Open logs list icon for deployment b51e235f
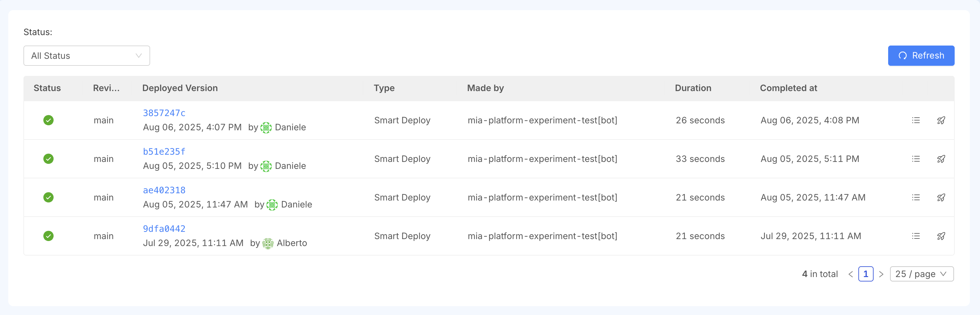Viewport: 980px width, 315px height. [916, 159]
